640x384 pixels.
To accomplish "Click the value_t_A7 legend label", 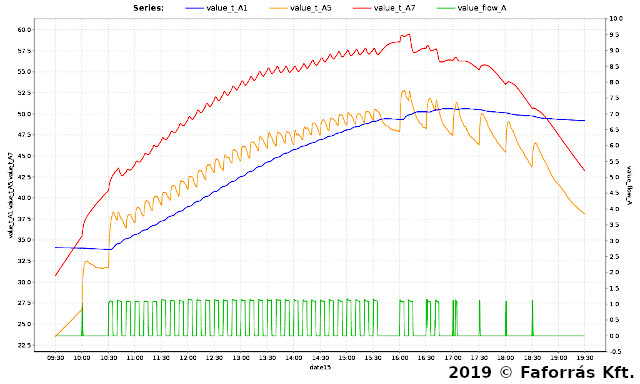I will 394,8.
